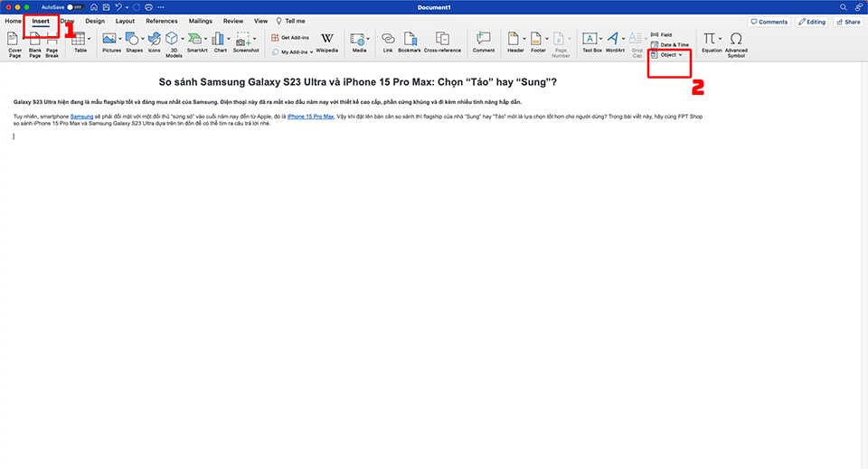Screen dimensions: 868x469
Task: Insert a Blank Page
Action: [35, 44]
